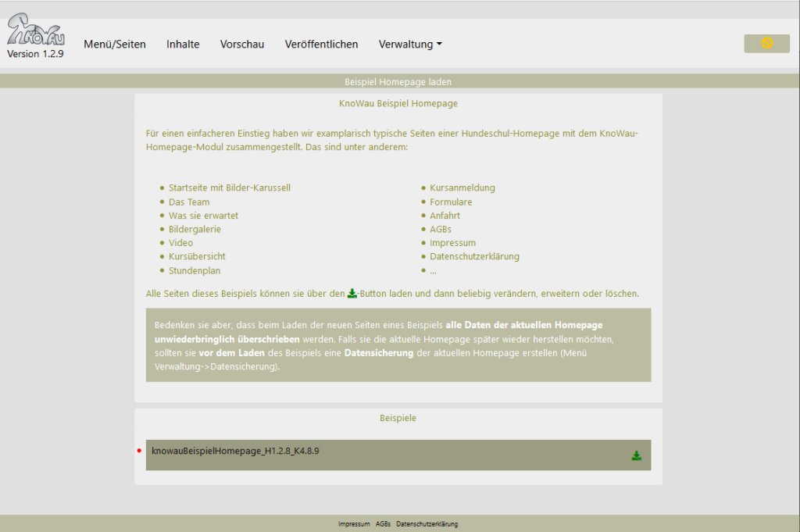Open the Menü/Seiten menu item
The image size is (800, 532).
115,45
